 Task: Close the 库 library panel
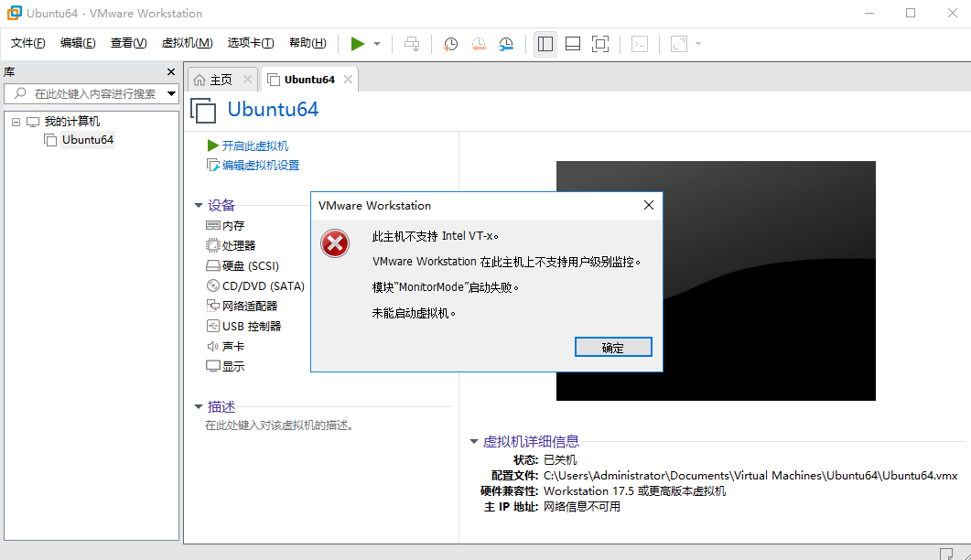tap(171, 72)
